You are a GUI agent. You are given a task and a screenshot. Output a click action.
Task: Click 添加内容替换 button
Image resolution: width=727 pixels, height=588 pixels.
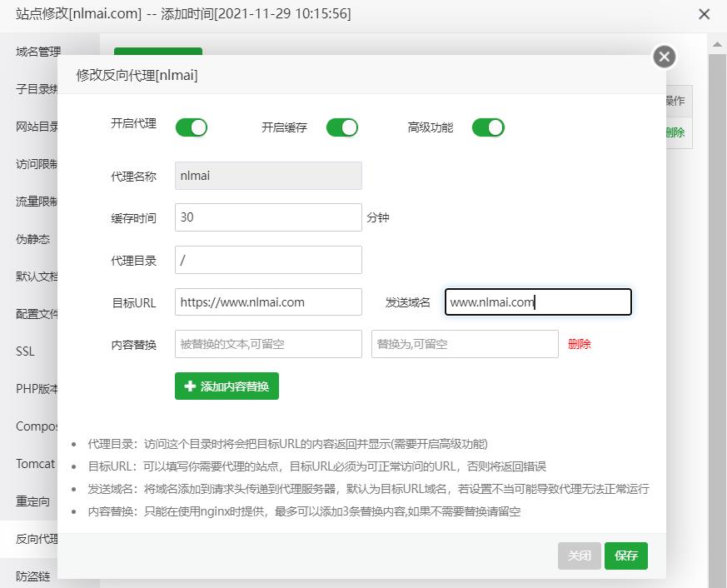point(227,386)
